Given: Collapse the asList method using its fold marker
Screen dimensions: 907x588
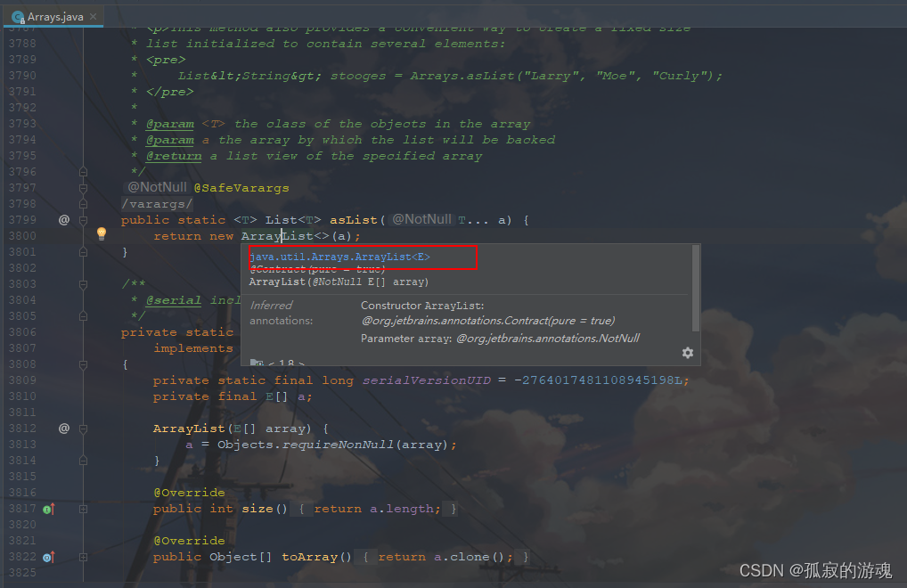Looking at the screenshot, I should pos(83,220).
